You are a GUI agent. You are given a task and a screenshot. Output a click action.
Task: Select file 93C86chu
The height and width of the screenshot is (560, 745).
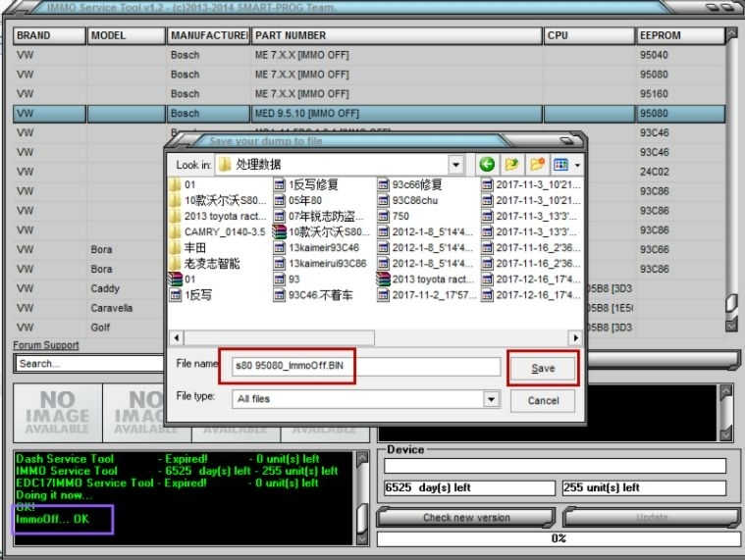408,200
